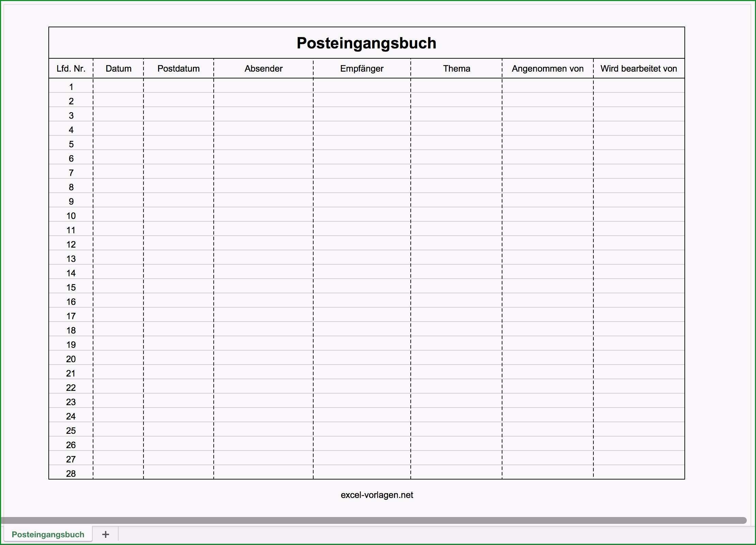
Task: Click the Lfd. Nr. header
Action: 71,69
